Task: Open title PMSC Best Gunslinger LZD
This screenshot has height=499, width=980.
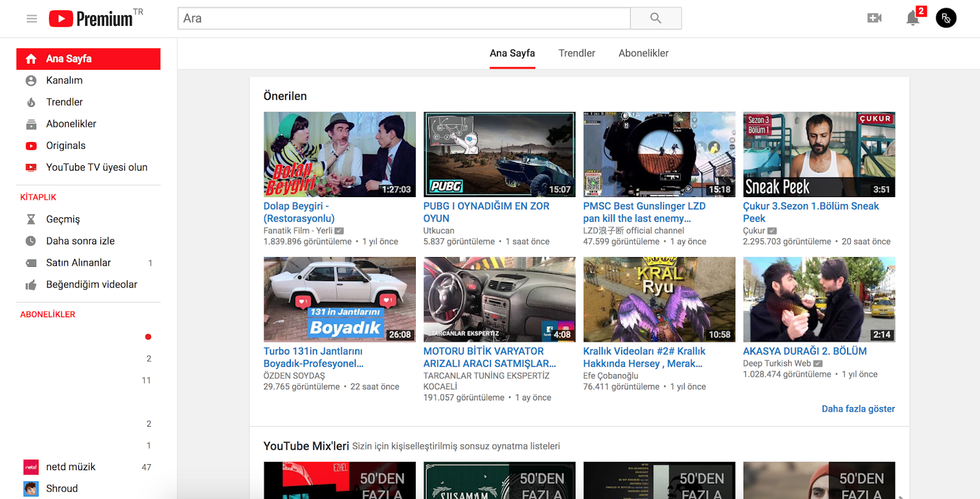Action: tap(644, 212)
